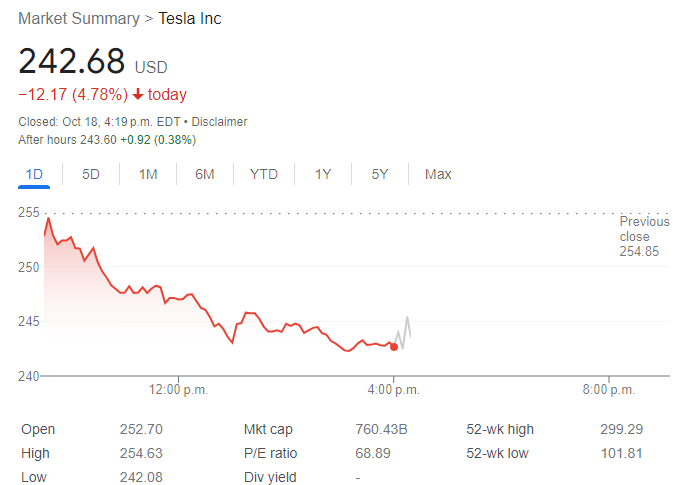This screenshot has height=485, width=698.
Task: Click the Previous close 254.85 label
Action: (x=644, y=236)
